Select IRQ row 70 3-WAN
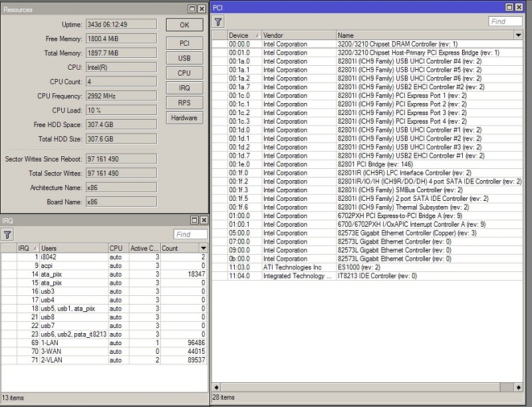This screenshot has height=407, width=532. [104, 351]
